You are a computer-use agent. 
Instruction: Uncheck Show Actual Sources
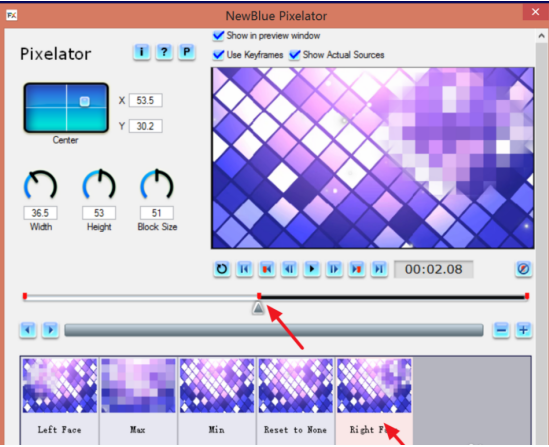294,55
